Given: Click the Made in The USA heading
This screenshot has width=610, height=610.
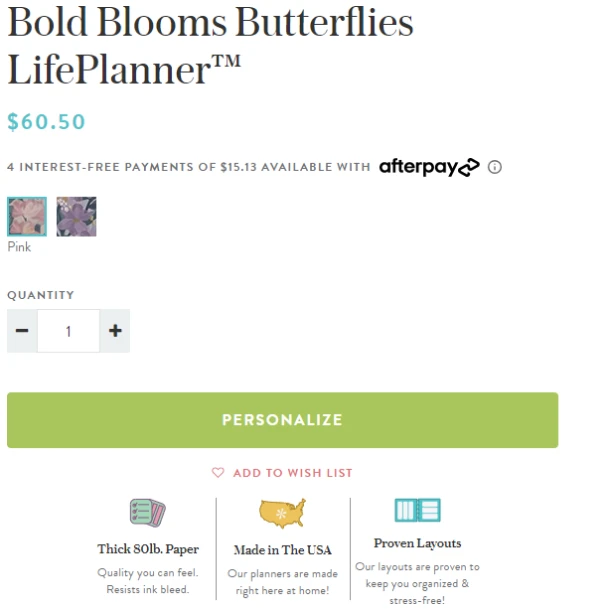Looking at the screenshot, I should (x=282, y=550).
